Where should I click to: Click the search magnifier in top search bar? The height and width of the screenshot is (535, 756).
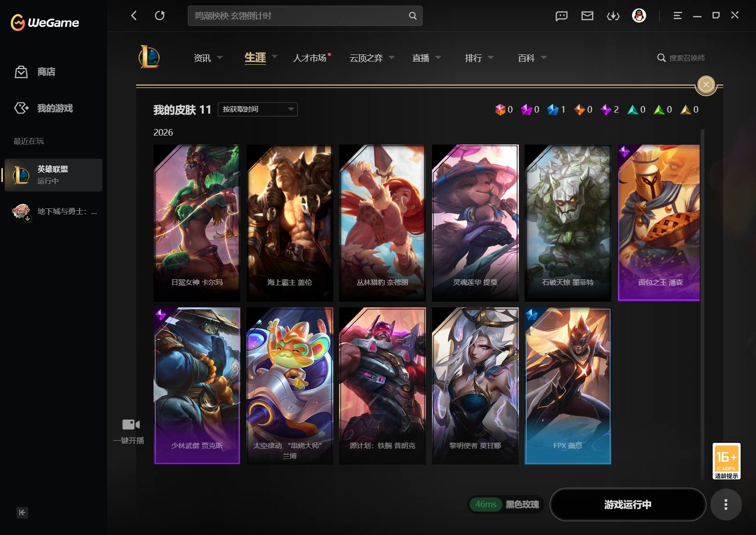(x=413, y=15)
